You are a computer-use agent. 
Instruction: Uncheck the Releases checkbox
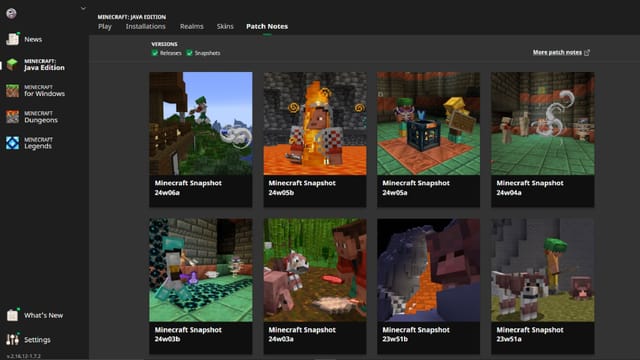point(155,53)
